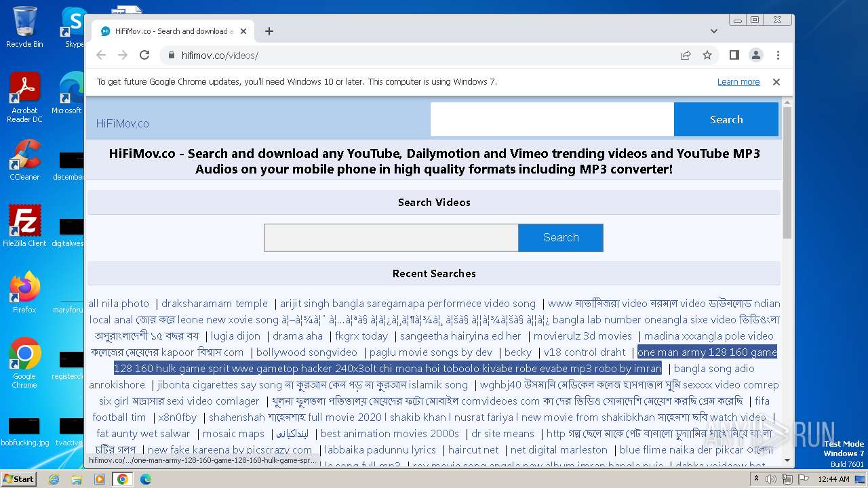Share this page icon in address bar
The height and width of the screenshot is (488, 868).
686,55
